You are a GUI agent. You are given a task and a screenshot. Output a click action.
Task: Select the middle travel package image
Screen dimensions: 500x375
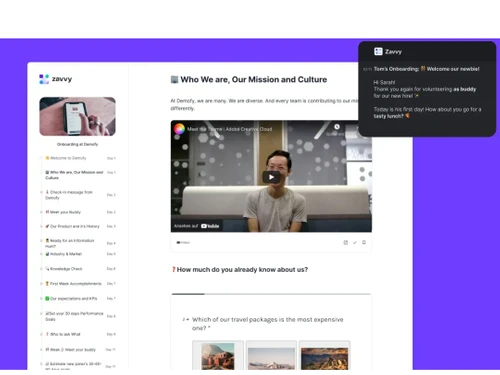coord(271,355)
